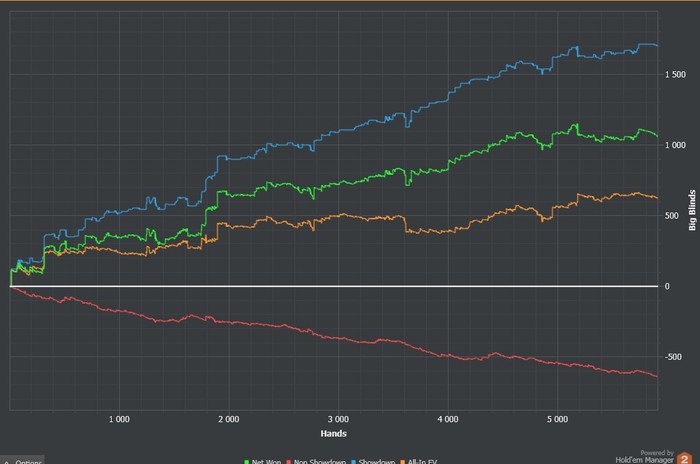Screen dimensions: 700x464
Task: Click the '5 000' hands axis label
Action: (558, 419)
